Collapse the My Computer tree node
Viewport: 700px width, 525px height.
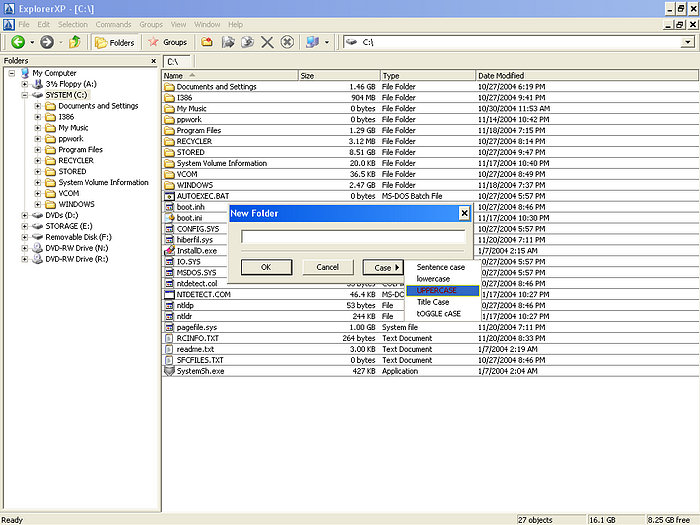tap(12, 73)
